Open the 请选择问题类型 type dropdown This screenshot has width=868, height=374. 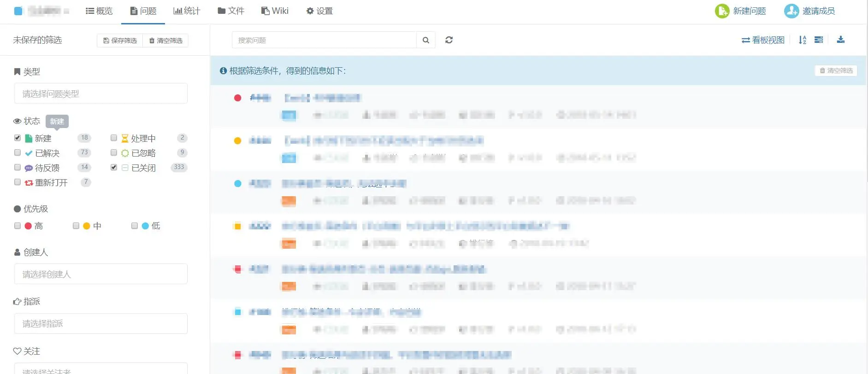click(x=101, y=93)
